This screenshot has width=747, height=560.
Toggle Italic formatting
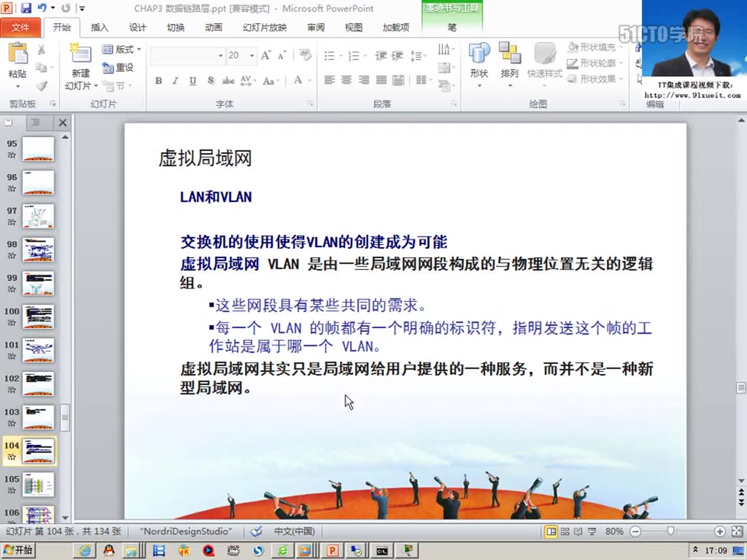175,80
